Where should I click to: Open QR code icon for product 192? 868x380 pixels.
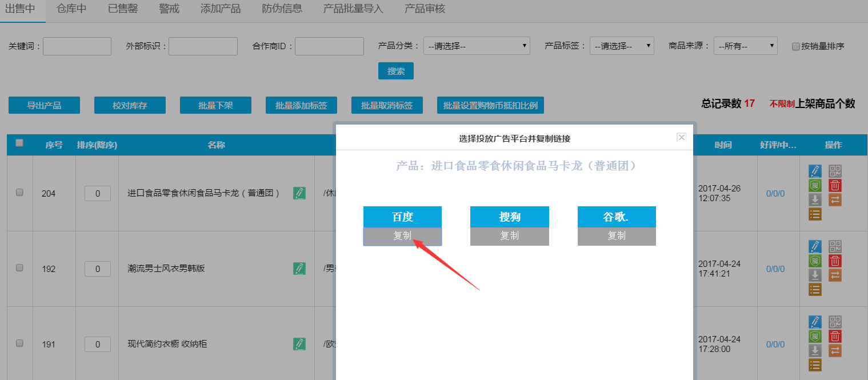835,246
